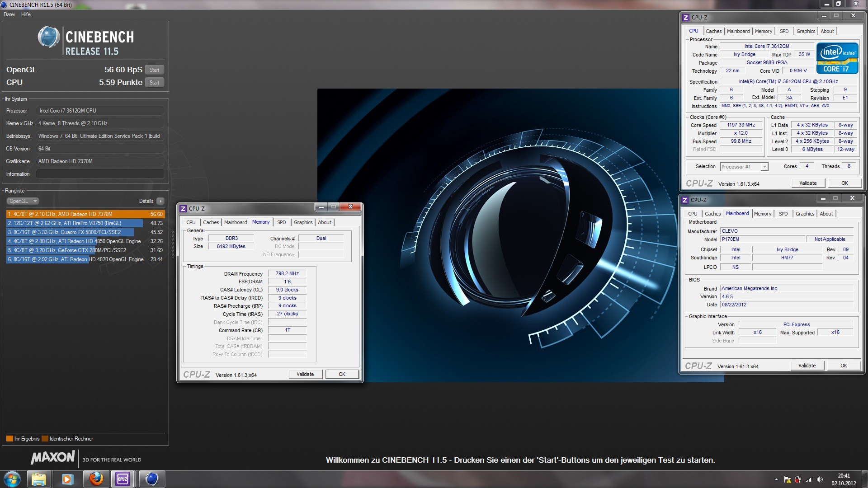
Task: Click the Information input field
Action: [100, 174]
